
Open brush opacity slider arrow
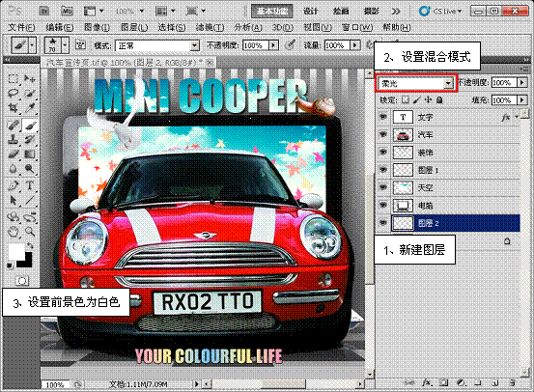pos(273,45)
